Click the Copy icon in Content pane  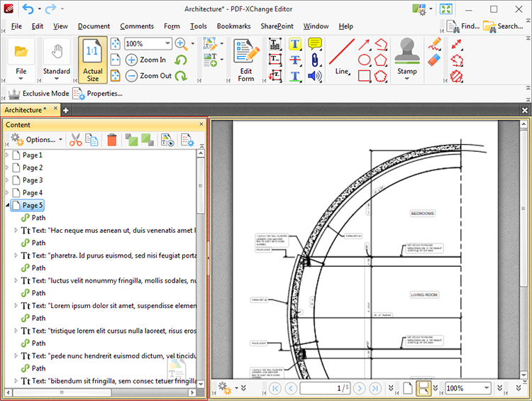92,140
